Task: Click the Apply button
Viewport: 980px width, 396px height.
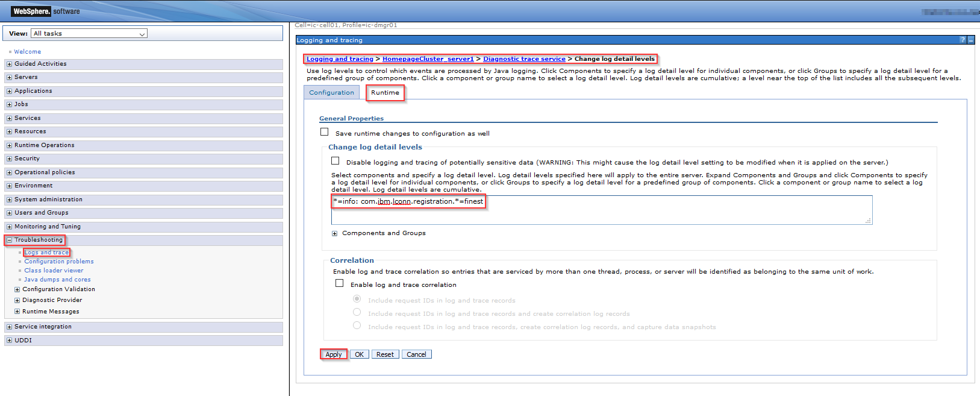Action: (x=334, y=354)
